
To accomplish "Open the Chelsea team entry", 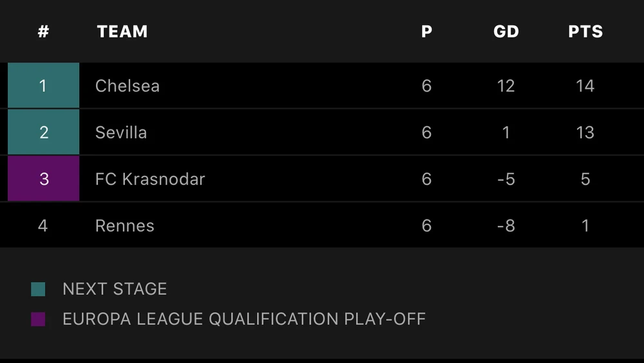I will pyautogui.click(x=128, y=86).
